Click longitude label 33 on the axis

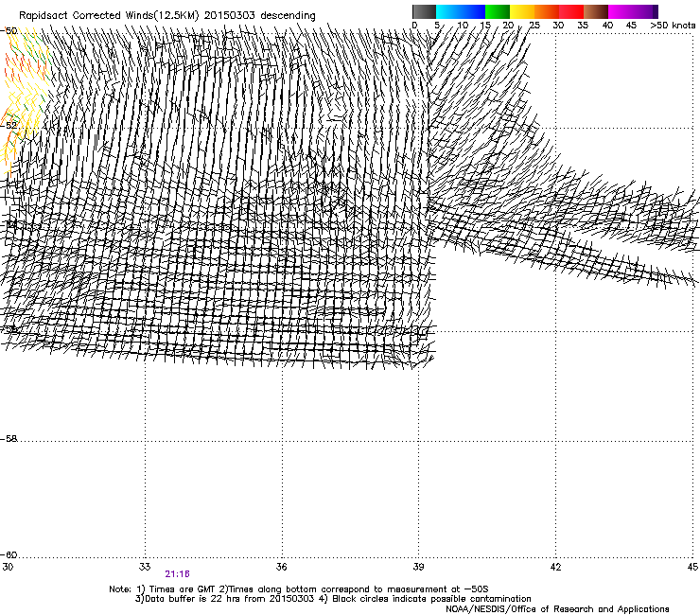click(145, 567)
